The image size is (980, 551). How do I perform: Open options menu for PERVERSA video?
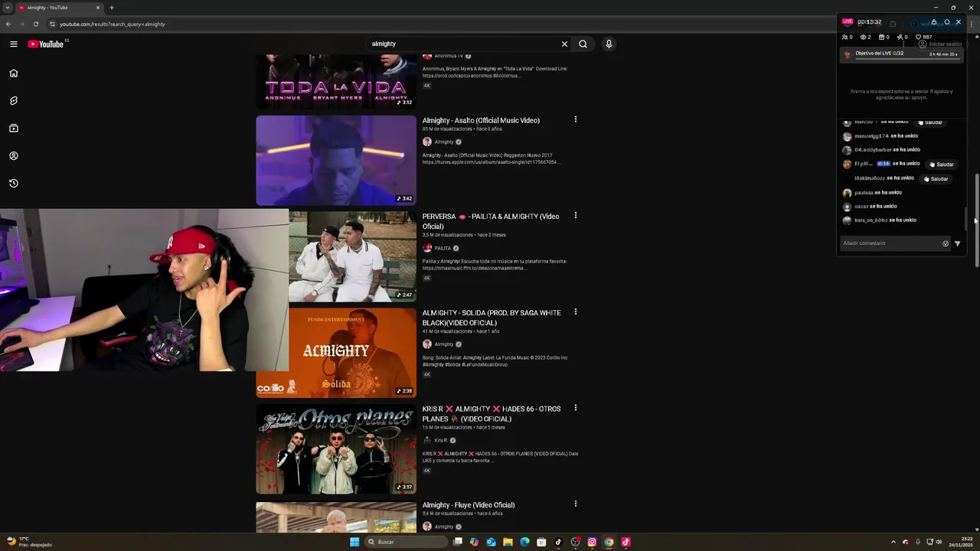(575, 216)
